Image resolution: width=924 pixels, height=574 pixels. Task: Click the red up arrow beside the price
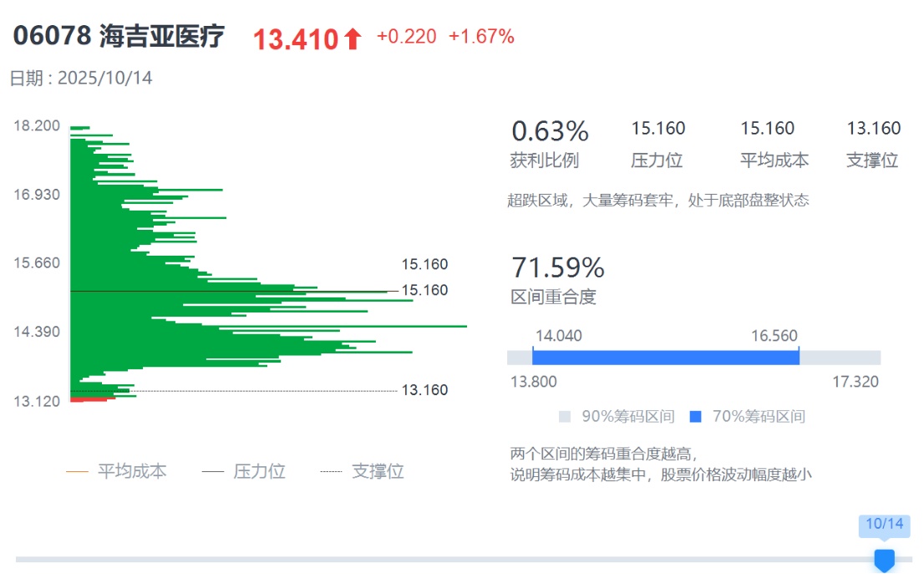coord(353,39)
